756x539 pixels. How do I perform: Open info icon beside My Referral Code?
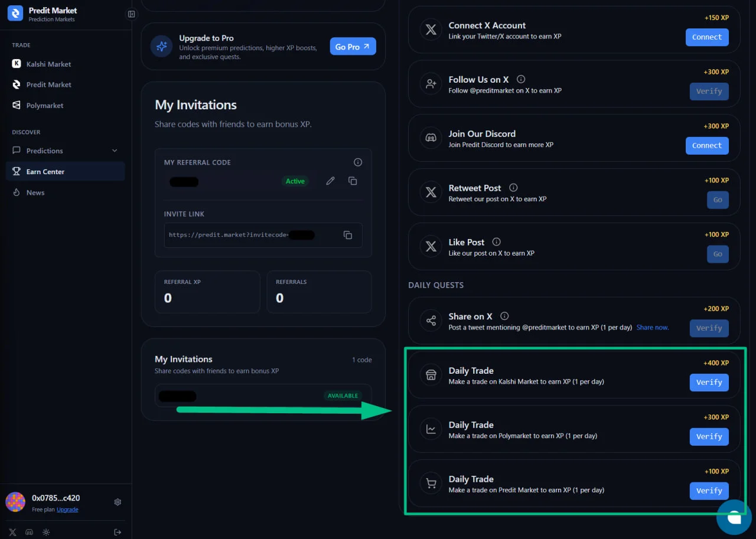tap(358, 162)
